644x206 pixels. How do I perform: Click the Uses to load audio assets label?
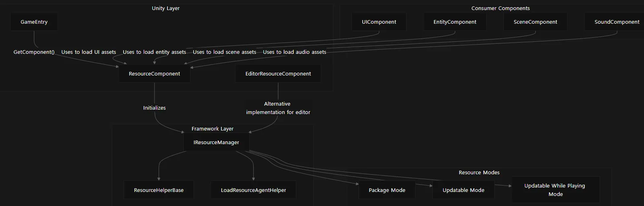click(295, 52)
